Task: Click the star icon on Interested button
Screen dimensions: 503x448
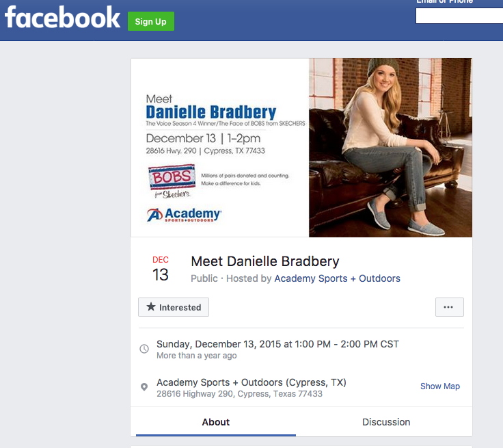Action: [x=151, y=306]
